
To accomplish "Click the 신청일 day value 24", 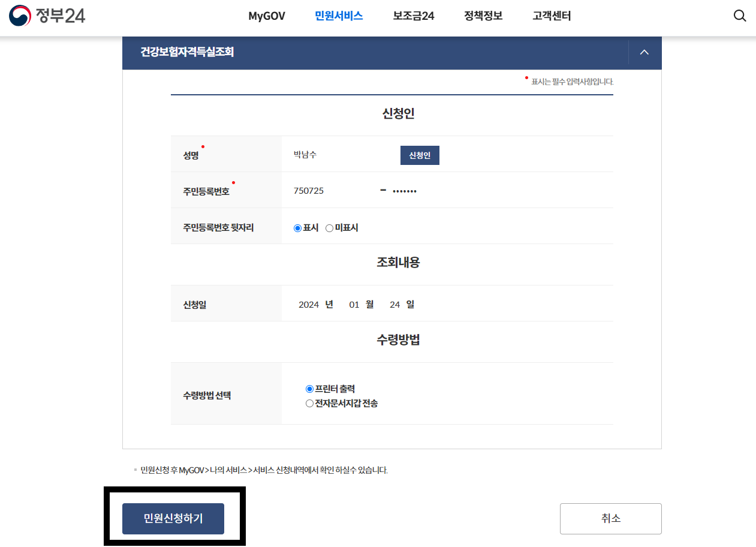I will pyautogui.click(x=394, y=305).
